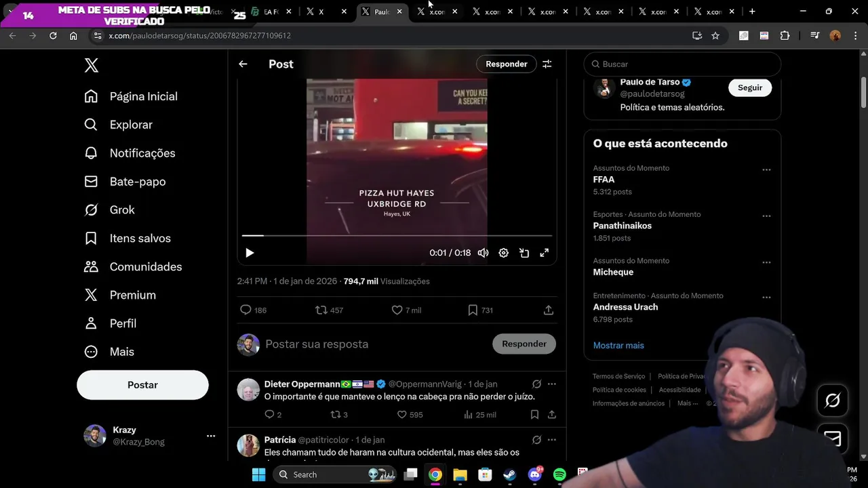Screen dimensions: 868x488
Task: Open Comunidades in sidebar
Action: click(x=133, y=267)
